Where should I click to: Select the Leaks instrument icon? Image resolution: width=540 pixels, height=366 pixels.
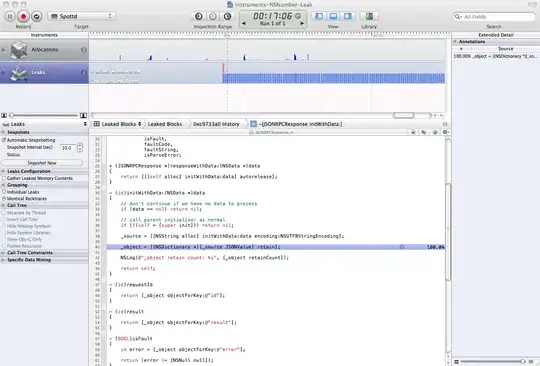(x=19, y=73)
